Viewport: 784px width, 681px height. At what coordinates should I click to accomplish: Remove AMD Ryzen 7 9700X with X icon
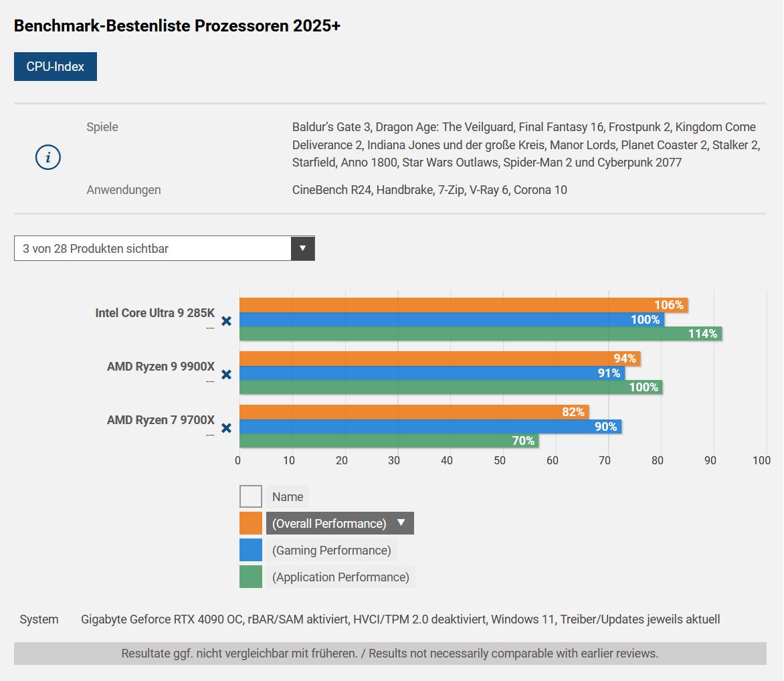[227, 428]
